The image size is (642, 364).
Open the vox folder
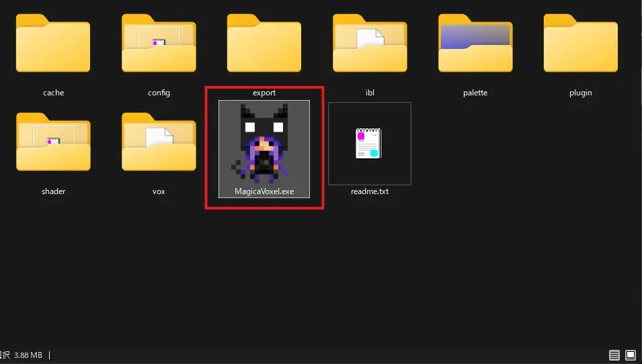click(159, 142)
